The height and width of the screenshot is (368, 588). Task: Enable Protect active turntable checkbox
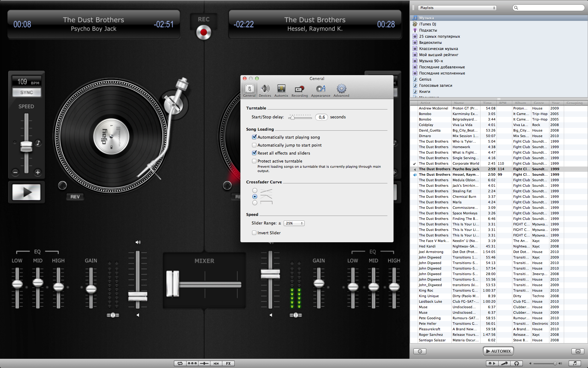(x=254, y=161)
